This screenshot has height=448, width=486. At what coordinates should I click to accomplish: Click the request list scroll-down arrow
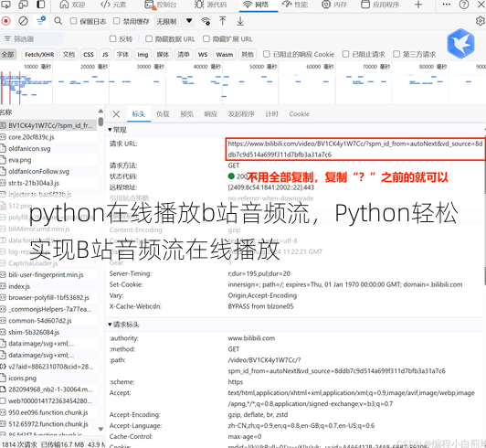click(100, 430)
